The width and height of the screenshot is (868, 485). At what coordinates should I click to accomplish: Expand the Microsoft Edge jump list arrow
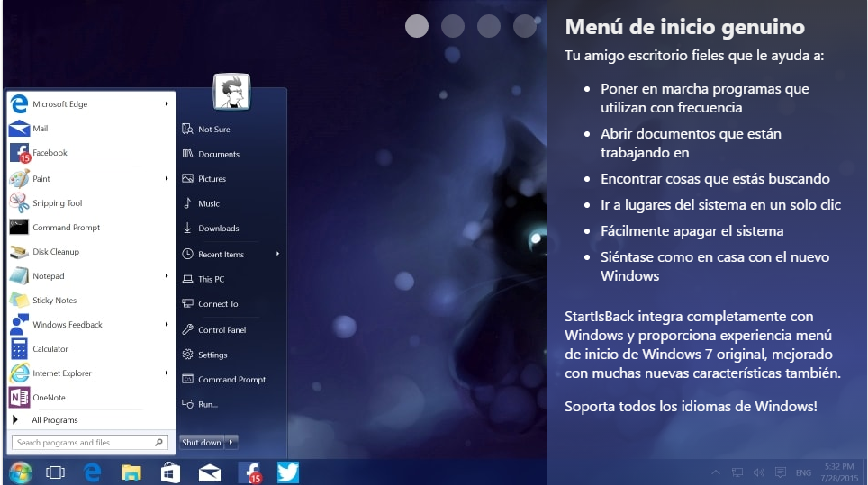[x=166, y=103]
